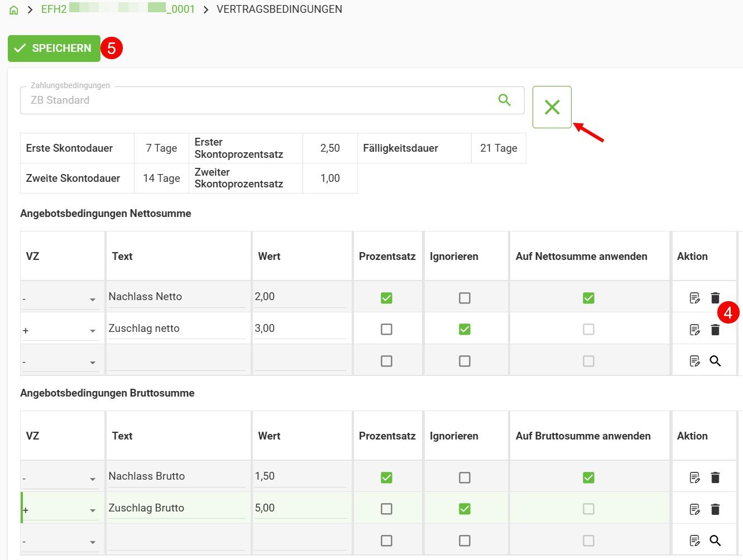743x560 pixels.
Task: Open VERTRAGSBEDINGUNGEN in the breadcrumb
Action: pyautogui.click(x=279, y=9)
